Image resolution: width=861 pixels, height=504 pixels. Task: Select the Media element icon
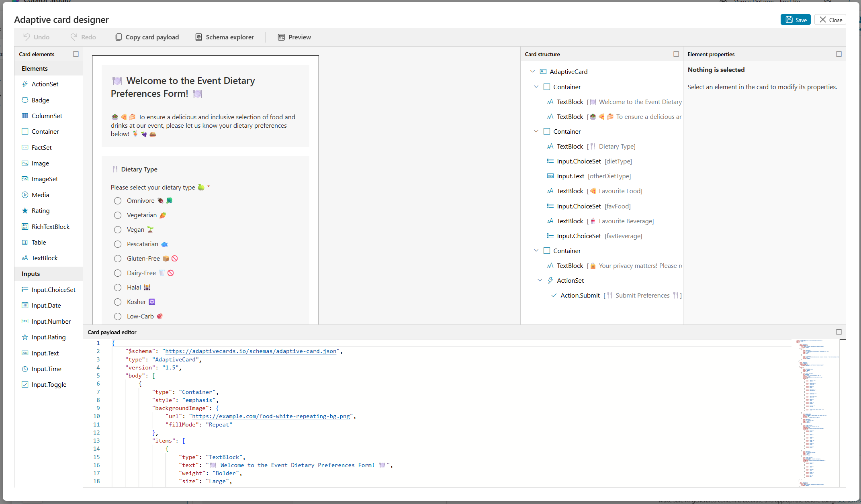[25, 195]
